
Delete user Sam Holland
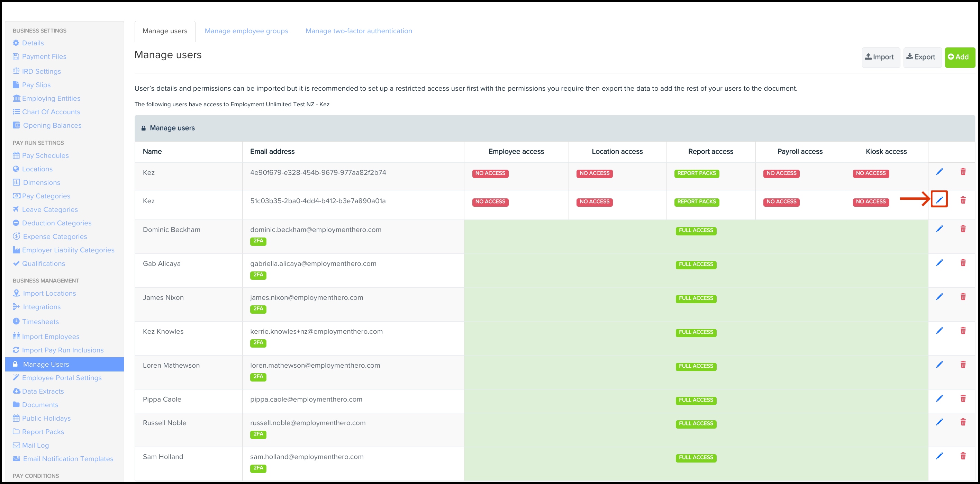point(963,456)
